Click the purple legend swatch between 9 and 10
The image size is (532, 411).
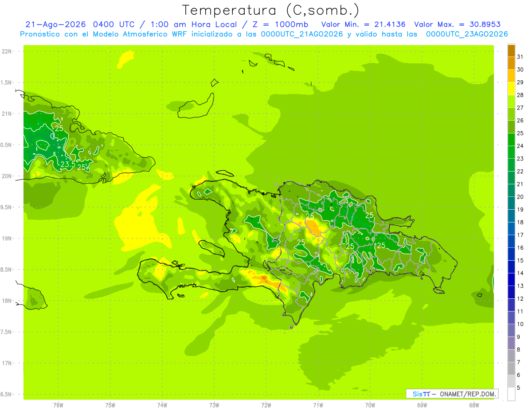511,330
